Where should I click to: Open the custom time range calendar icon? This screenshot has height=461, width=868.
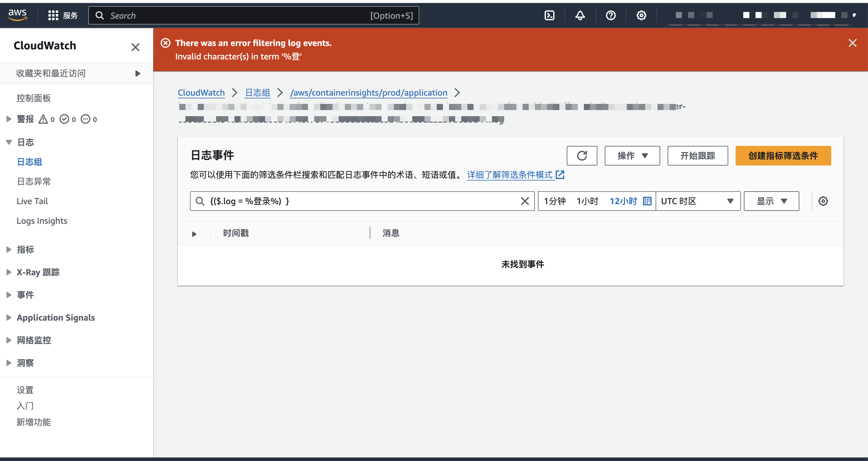(x=647, y=201)
